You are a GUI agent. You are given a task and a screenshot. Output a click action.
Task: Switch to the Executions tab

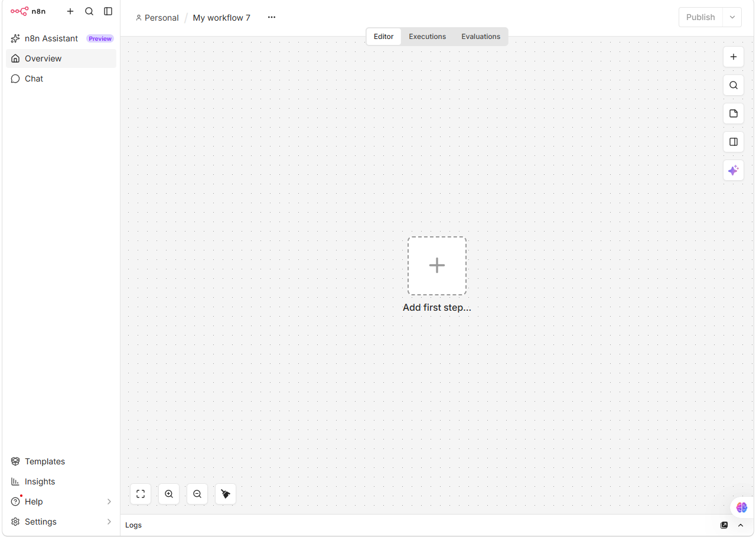point(428,37)
